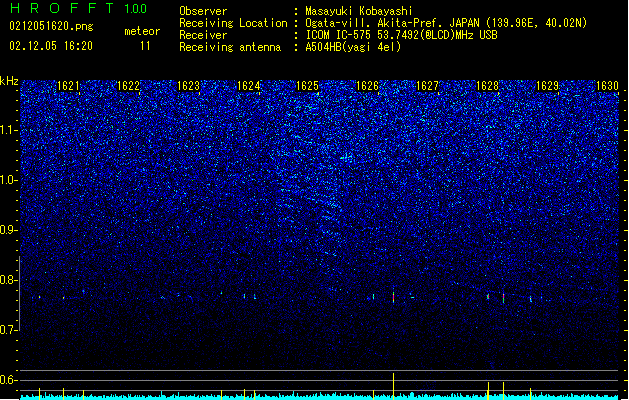The height and width of the screenshot is (400, 629).
Task: Click the timestamp 02.12.05 16:20
Action: click(51, 46)
